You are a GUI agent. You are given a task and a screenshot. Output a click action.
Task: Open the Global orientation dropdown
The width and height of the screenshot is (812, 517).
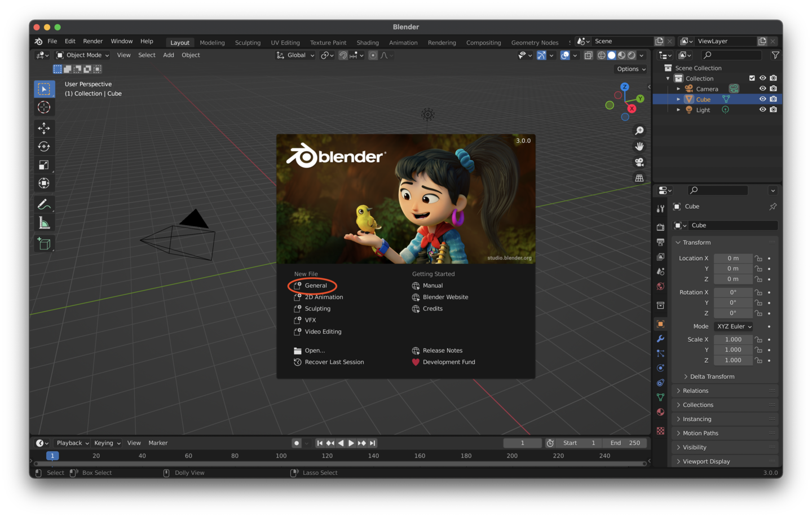[x=295, y=55]
